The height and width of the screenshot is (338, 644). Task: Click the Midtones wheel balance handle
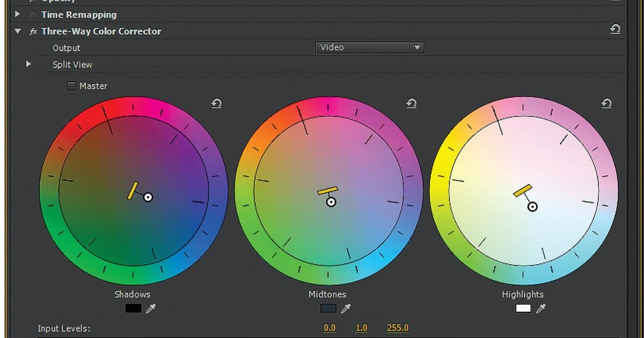pyautogui.click(x=327, y=188)
